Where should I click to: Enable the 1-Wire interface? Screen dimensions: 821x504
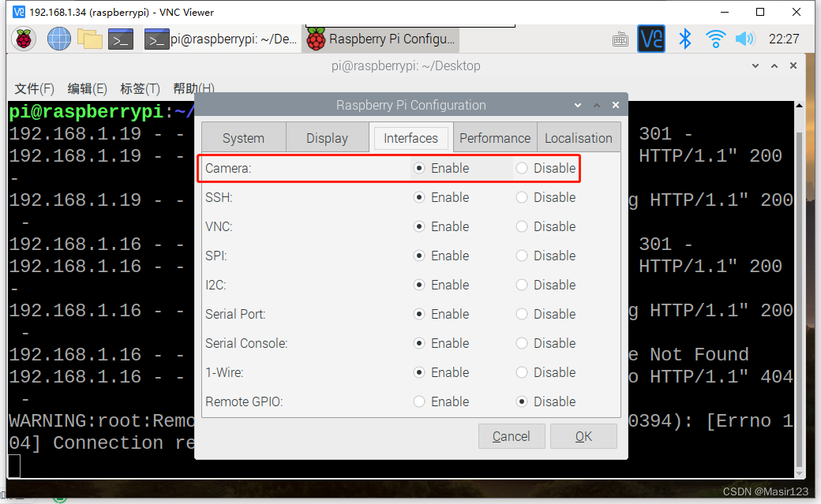441,372
